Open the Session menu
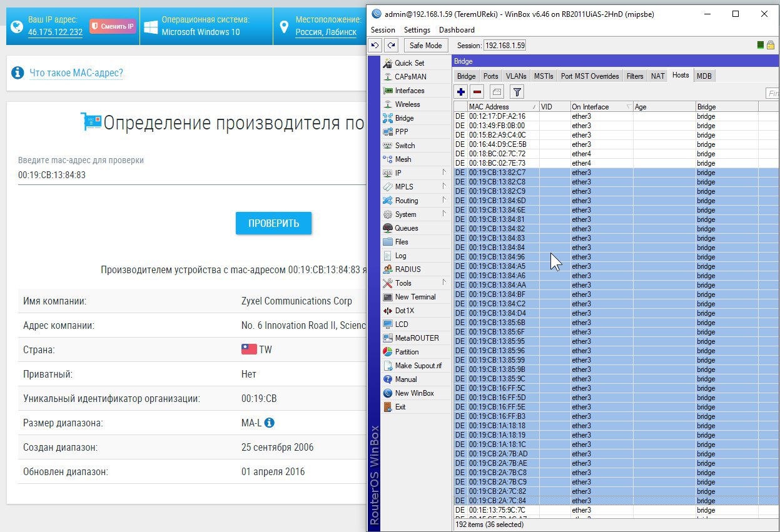 tap(383, 30)
